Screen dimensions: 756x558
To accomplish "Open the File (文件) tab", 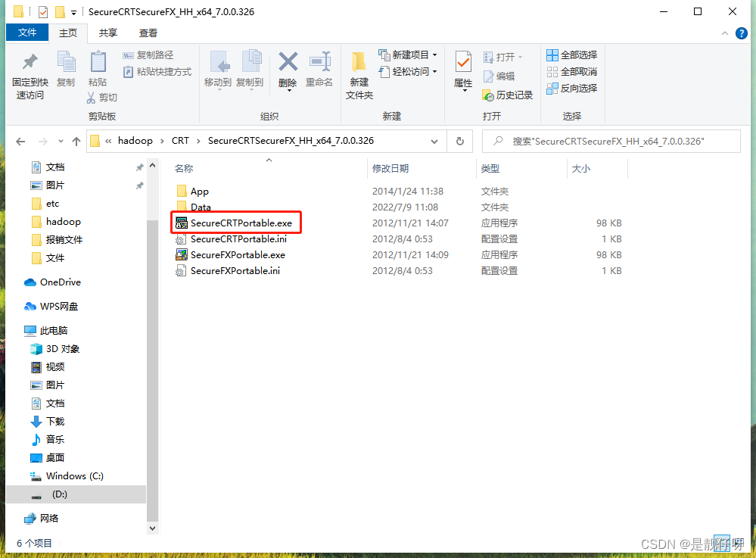I will click(x=27, y=33).
